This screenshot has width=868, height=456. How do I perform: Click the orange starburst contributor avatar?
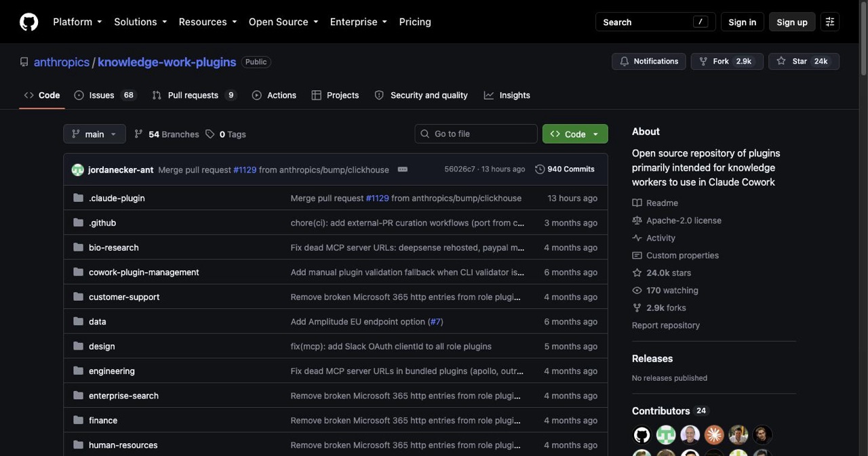tap(714, 434)
